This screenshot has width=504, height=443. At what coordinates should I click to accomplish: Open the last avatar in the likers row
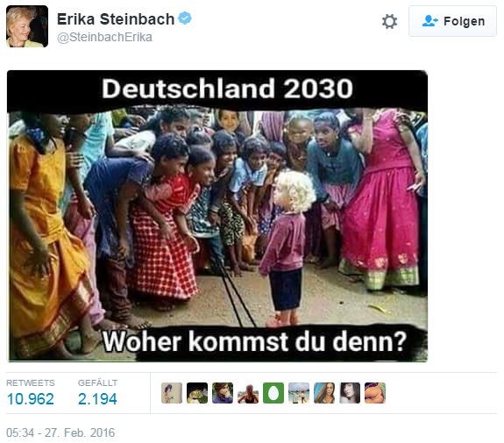click(x=375, y=393)
